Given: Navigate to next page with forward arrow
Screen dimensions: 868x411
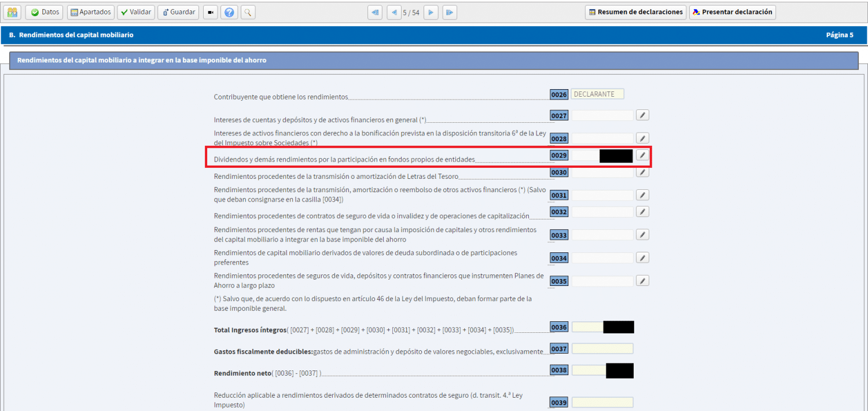Looking at the screenshot, I should click(x=431, y=12).
